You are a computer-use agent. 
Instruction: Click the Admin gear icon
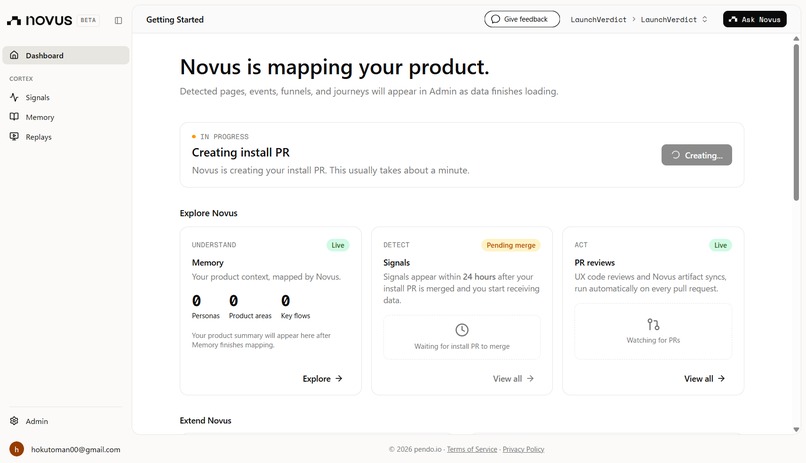(x=14, y=421)
